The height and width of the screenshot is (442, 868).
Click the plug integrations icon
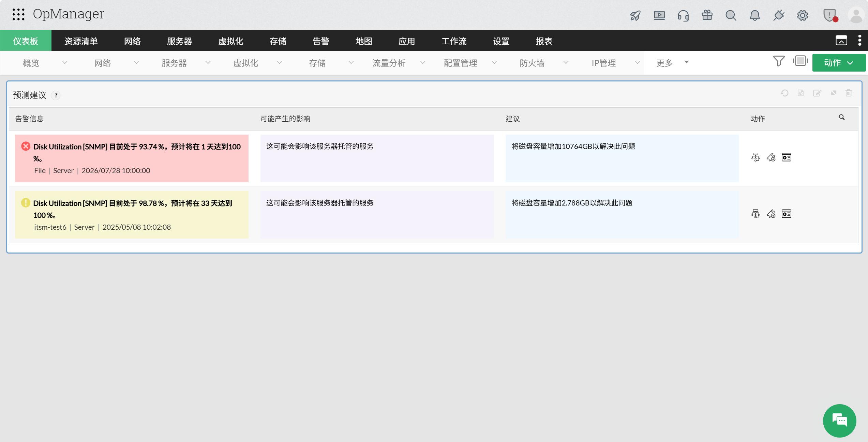pos(779,15)
